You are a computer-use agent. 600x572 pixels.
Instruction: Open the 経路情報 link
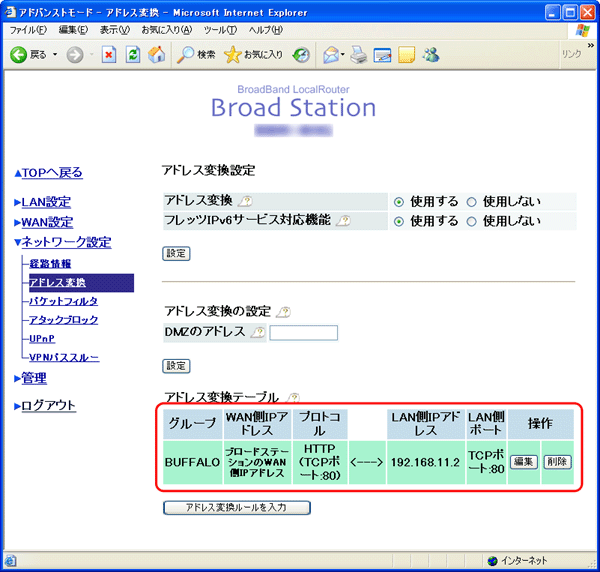50,264
